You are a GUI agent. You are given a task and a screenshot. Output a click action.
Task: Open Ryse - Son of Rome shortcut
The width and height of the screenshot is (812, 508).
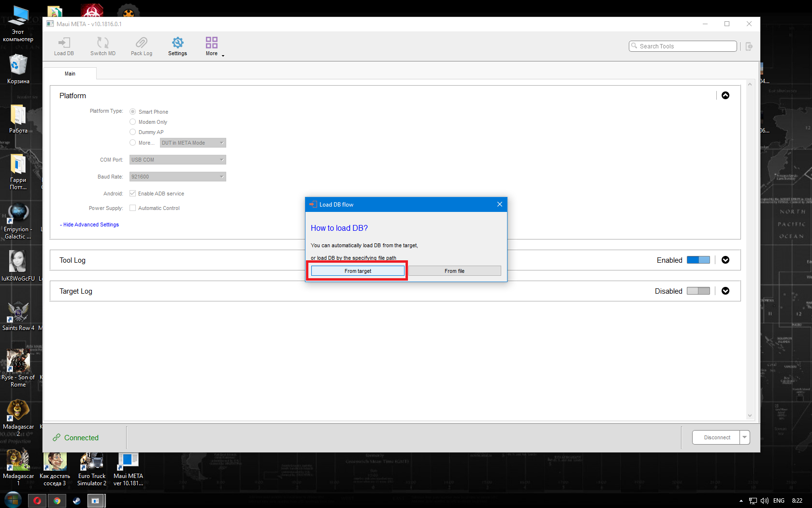coord(18,369)
